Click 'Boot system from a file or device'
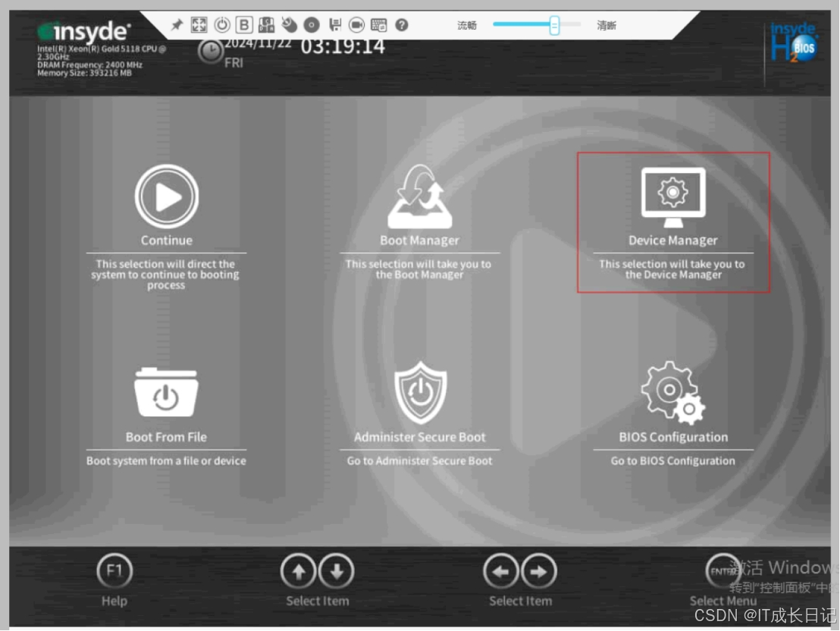The width and height of the screenshot is (840, 631). tap(166, 460)
